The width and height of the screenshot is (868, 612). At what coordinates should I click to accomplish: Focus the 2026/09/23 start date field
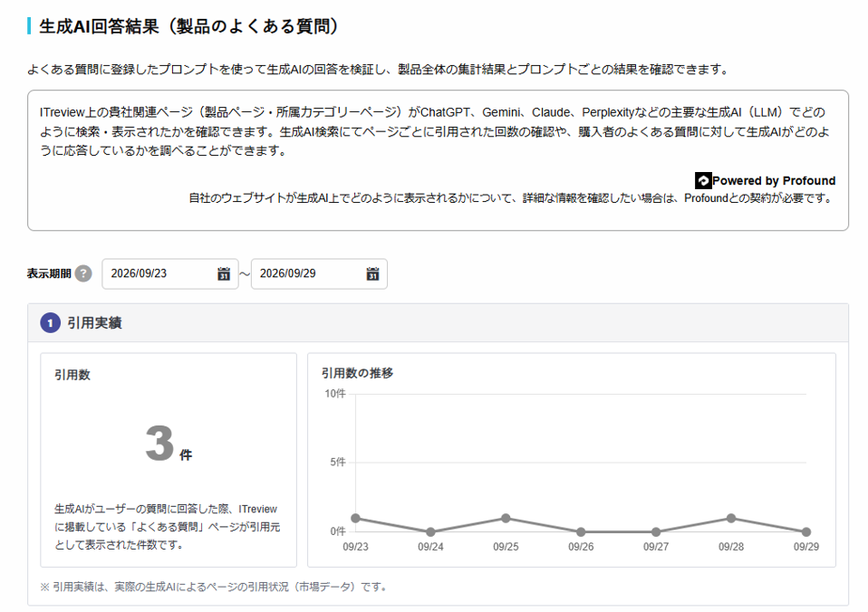(x=170, y=273)
